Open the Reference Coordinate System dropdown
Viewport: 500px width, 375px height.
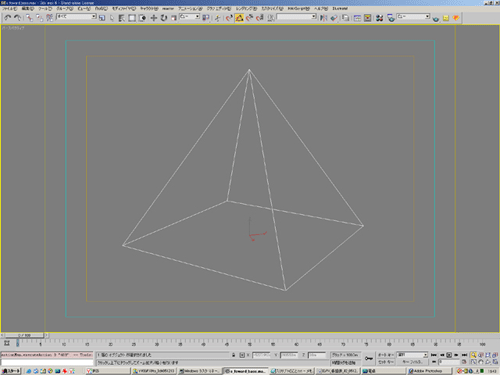click(190, 16)
